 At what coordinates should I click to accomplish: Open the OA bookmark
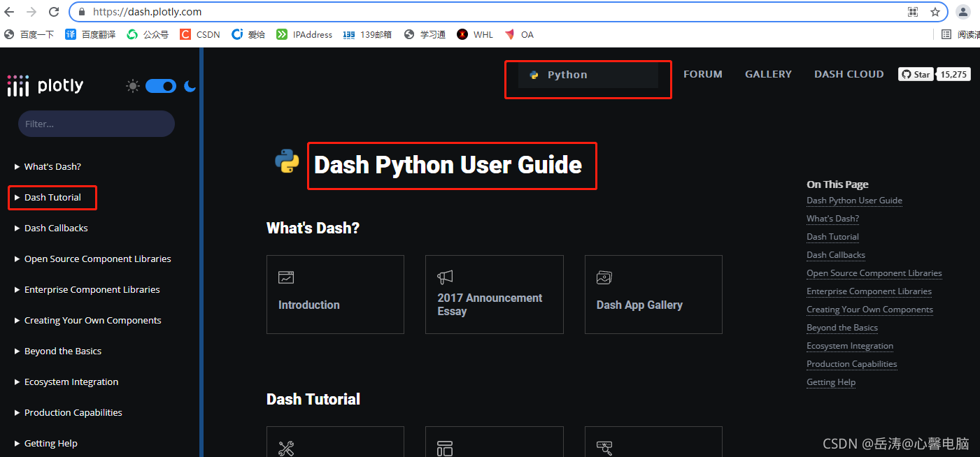coord(519,34)
